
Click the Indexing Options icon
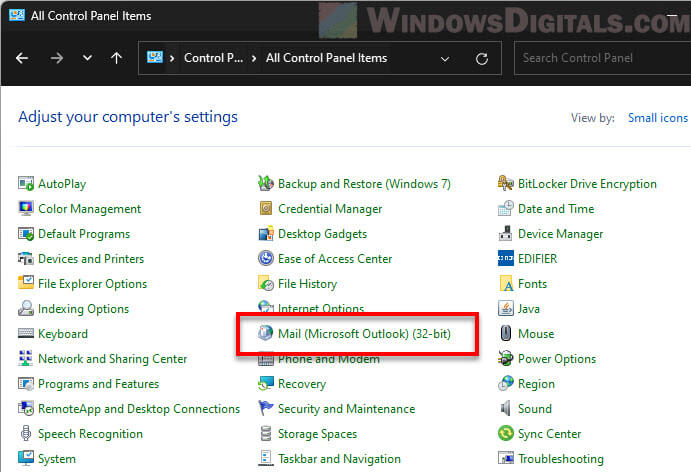(26, 308)
